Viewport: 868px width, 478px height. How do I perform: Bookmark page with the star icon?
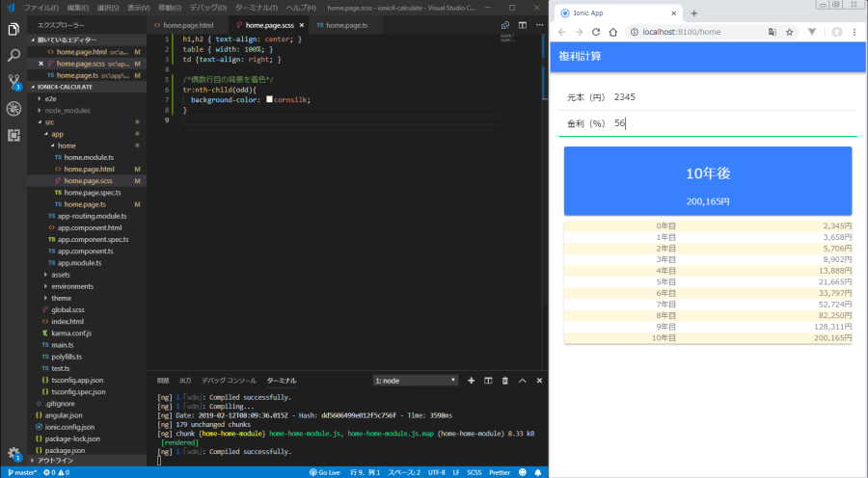[x=790, y=32]
